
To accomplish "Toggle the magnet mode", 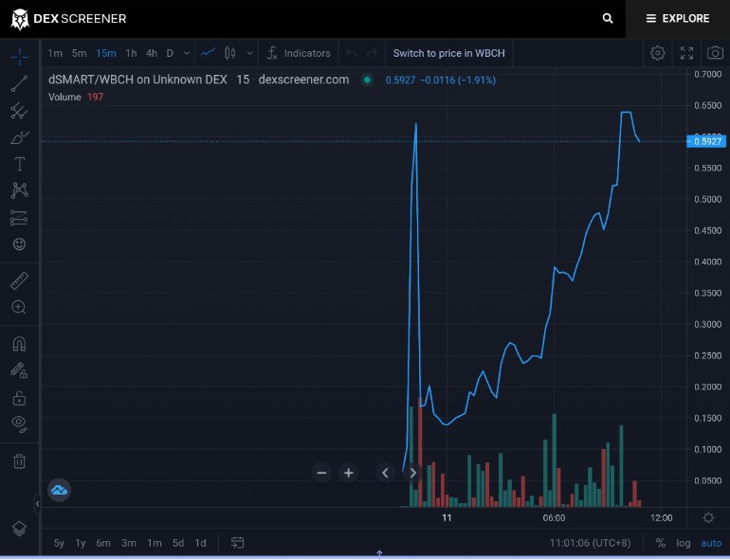I will pyautogui.click(x=19, y=344).
